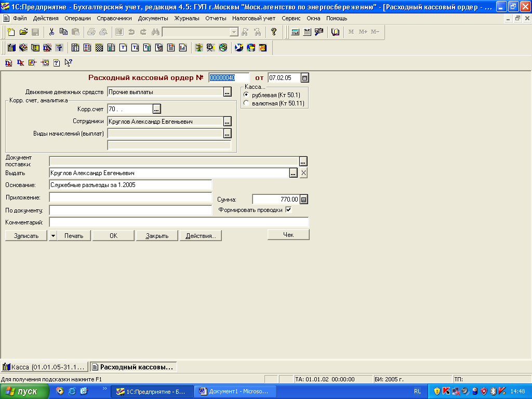Click the bar-chart report icon in second toolbar
The height and width of the screenshot is (399, 532).
click(x=183, y=48)
